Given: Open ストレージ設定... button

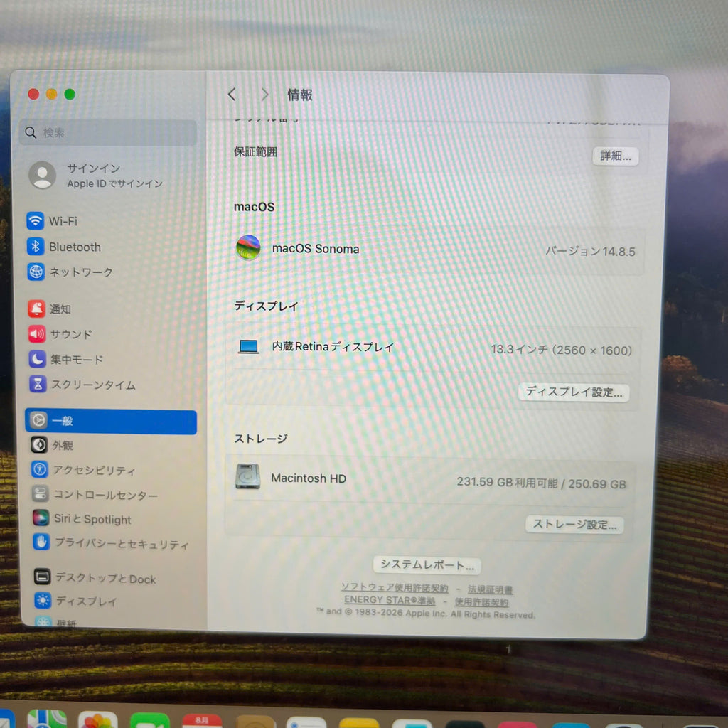Looking at the screenshot, I should [x=574, y=525].
